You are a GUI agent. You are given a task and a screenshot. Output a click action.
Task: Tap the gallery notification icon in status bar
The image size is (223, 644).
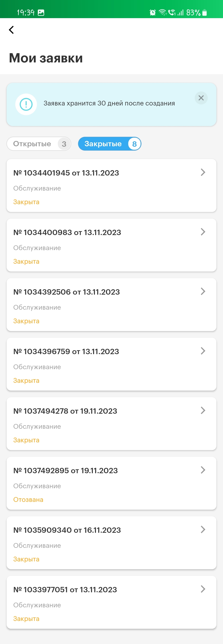click(x=41, y=13)
